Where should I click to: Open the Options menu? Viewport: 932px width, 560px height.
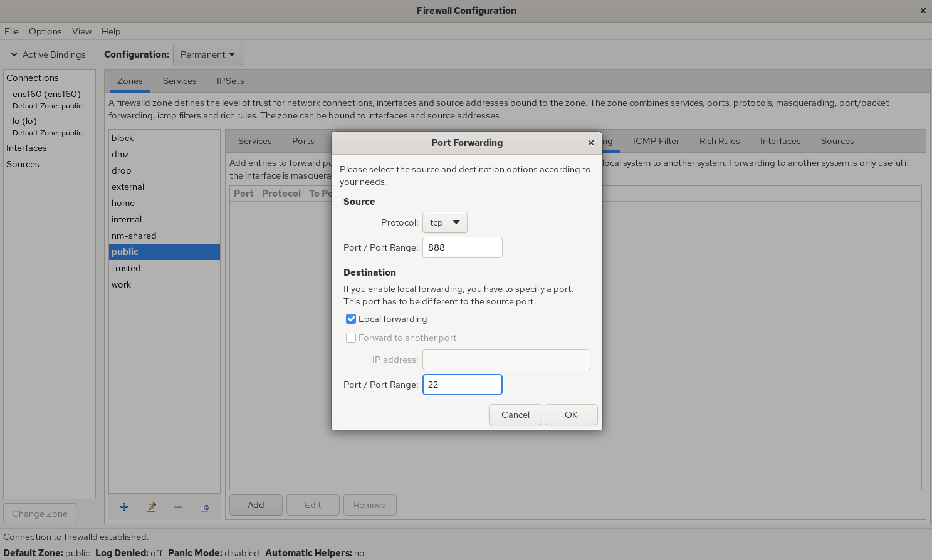point(45,31)
